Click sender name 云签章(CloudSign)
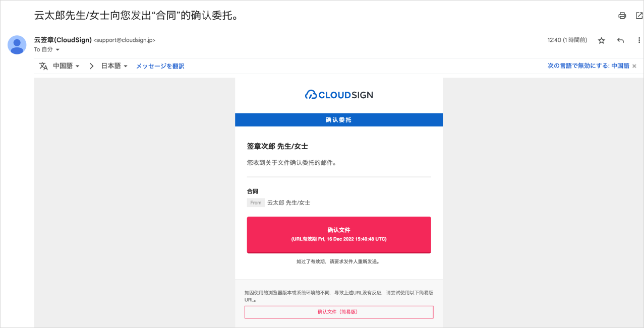644x328 pixels. (x=63, y=40)
